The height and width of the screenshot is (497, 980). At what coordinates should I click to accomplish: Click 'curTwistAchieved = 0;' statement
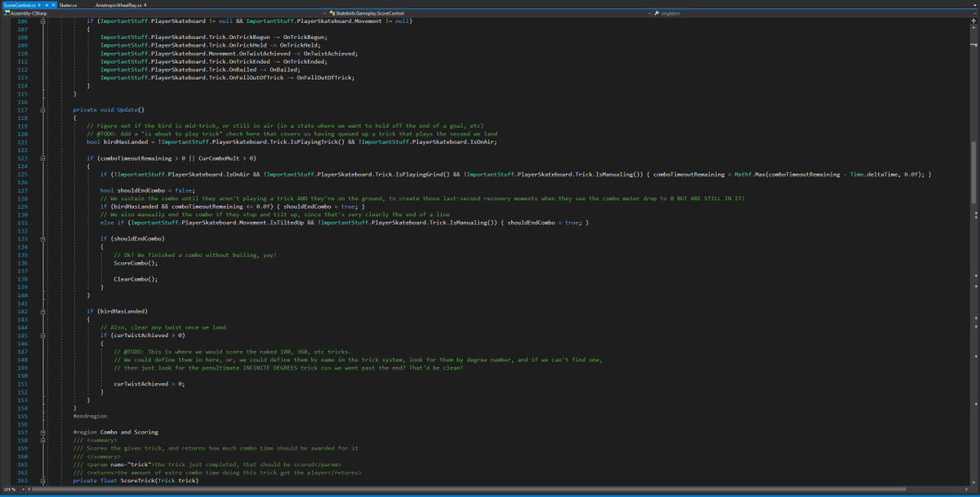pos(149,384)
